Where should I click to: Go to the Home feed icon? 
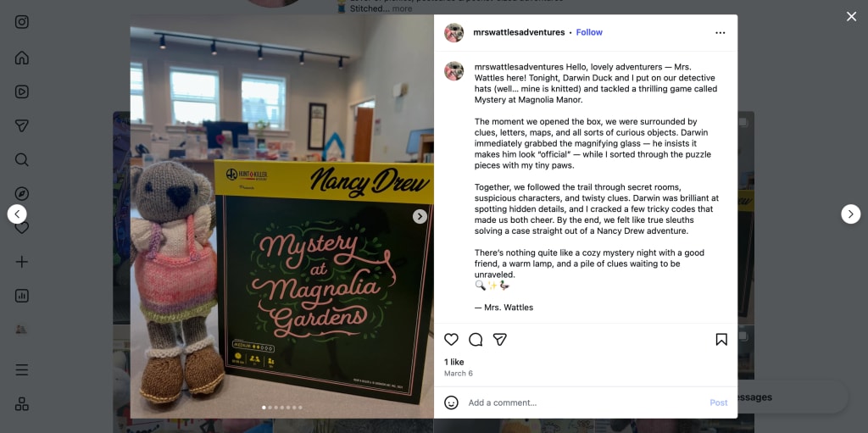pyautogui.click(x=21, y=58)
